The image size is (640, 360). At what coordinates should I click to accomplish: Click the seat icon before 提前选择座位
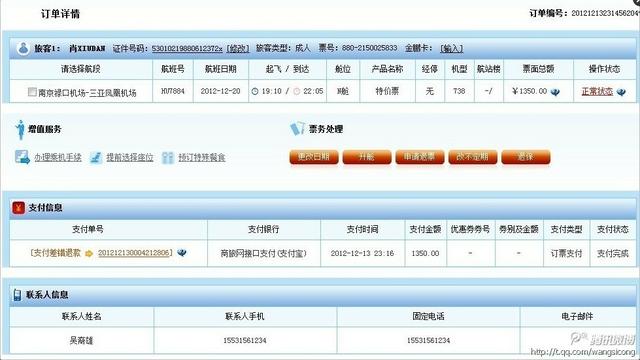tap(96, 158)
